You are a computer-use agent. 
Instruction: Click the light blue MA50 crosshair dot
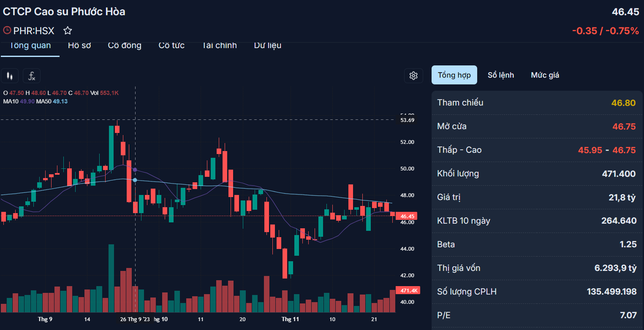[x=135, y=180]
